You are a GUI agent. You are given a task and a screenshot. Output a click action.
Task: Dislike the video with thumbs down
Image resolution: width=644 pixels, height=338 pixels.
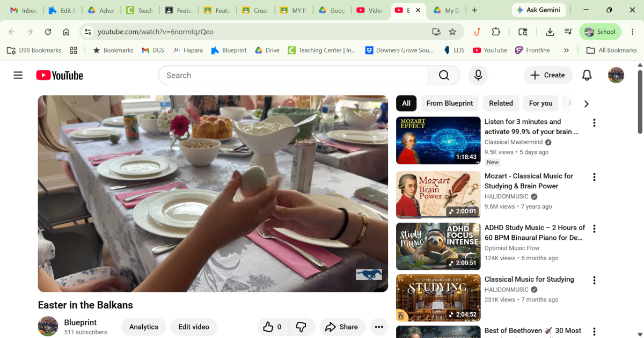(302, 327)
